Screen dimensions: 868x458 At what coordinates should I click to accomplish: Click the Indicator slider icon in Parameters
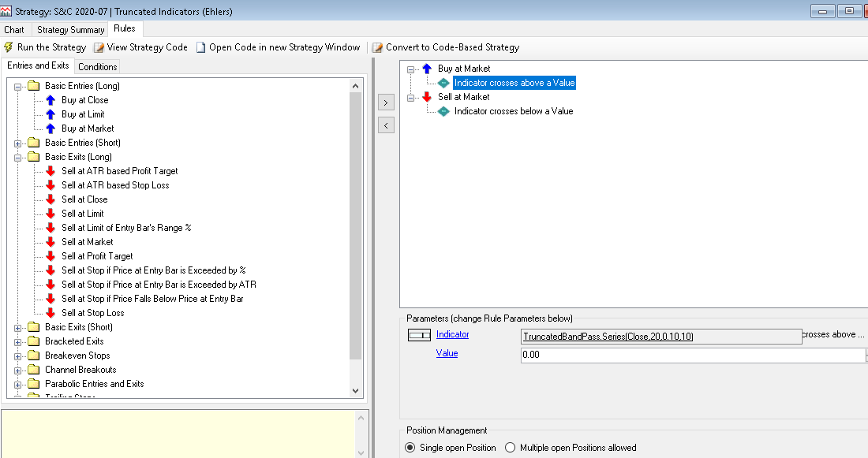[418, 335]
